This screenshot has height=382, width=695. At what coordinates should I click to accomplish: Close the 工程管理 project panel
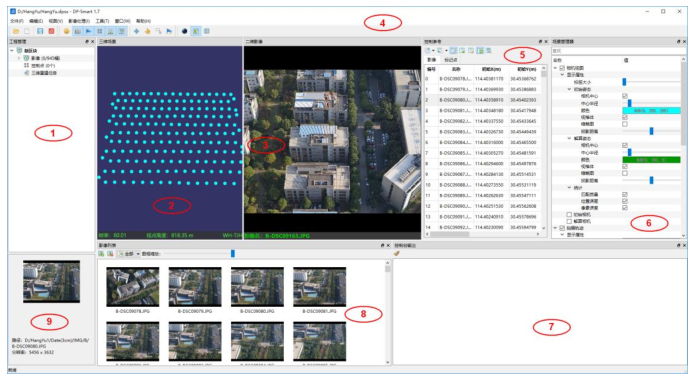(x=92, y=41)
